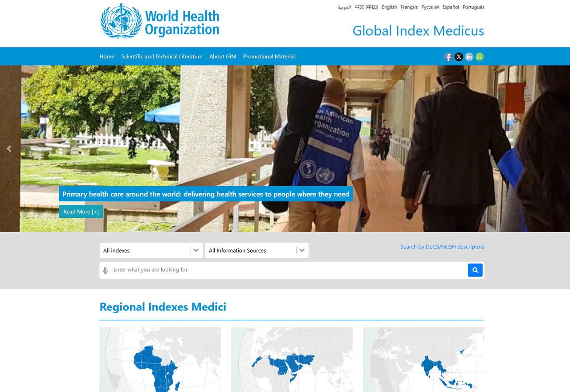Open the Home menu item

[x=107, y=57]
